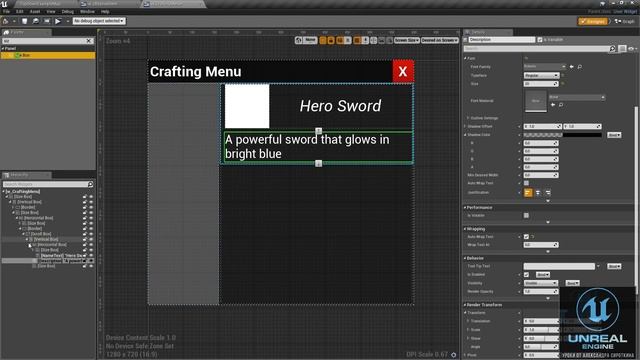This screenshot has width=640, height=360.
Task: Open the Help menu
Action: 105,11
